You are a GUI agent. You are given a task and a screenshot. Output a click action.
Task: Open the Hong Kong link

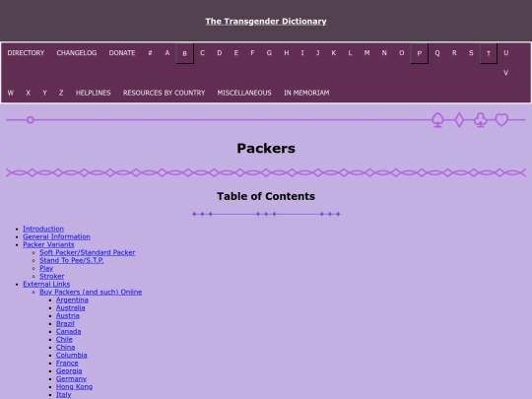74,387
